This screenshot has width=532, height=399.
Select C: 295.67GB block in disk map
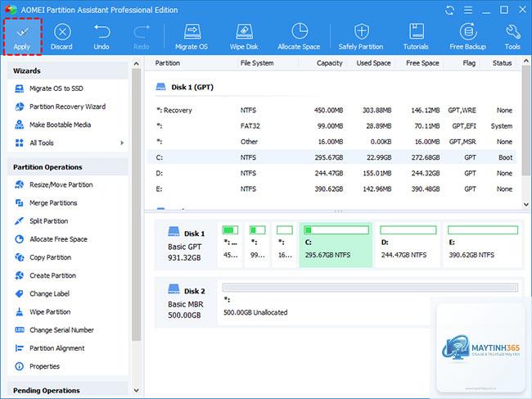[336, 245]
